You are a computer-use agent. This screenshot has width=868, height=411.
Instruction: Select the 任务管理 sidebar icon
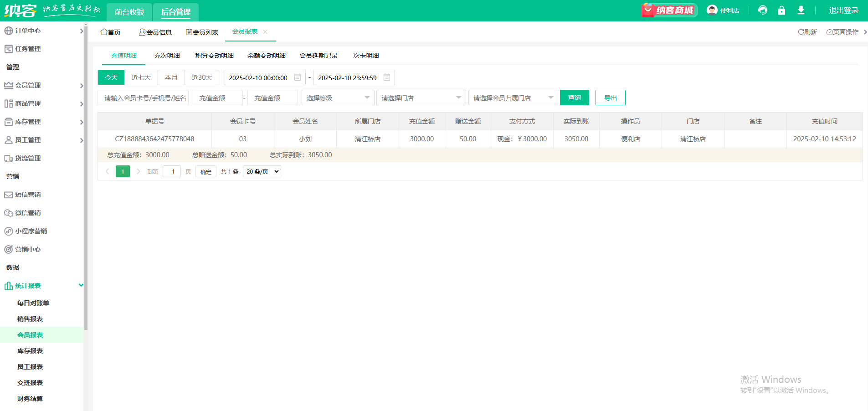click(8, 49)
